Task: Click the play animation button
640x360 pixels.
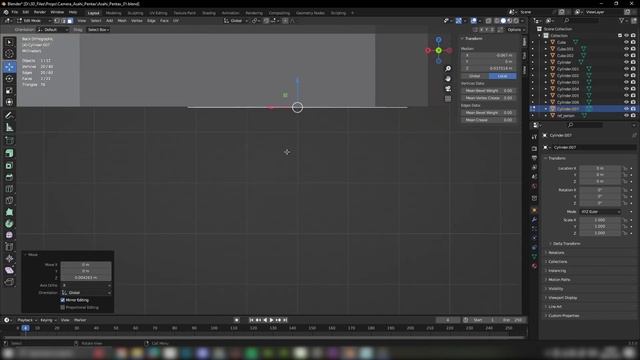Action: coord(271,320)
